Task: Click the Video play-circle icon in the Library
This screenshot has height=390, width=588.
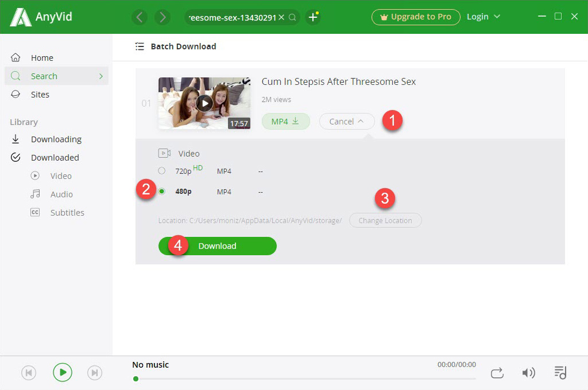Action: [x=35, y=175]
